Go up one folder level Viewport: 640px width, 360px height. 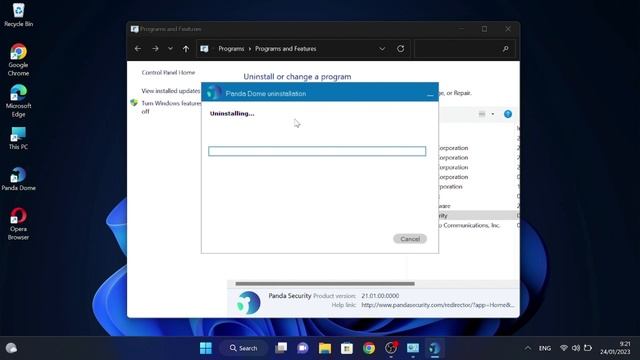186,49
